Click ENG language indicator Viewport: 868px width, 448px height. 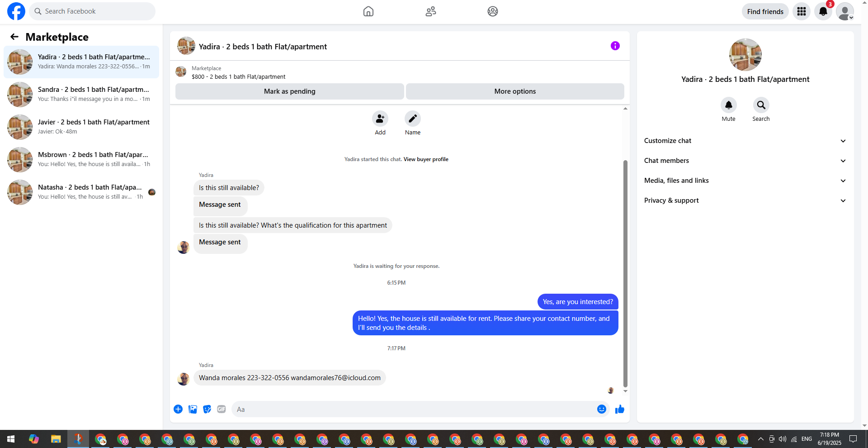point(807,439)
